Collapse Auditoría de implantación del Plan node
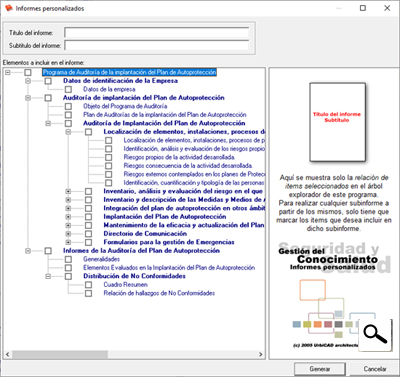The image size is (400, 377). pos(28,98)
